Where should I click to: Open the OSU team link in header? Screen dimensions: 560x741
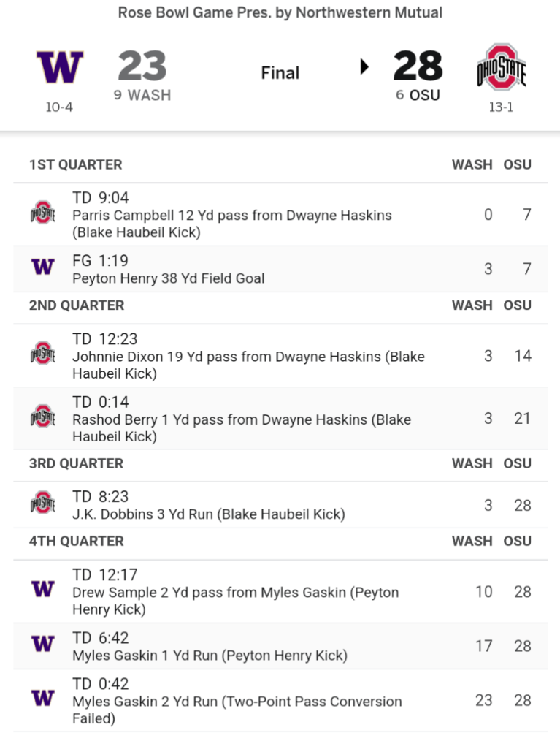point(424,95)
